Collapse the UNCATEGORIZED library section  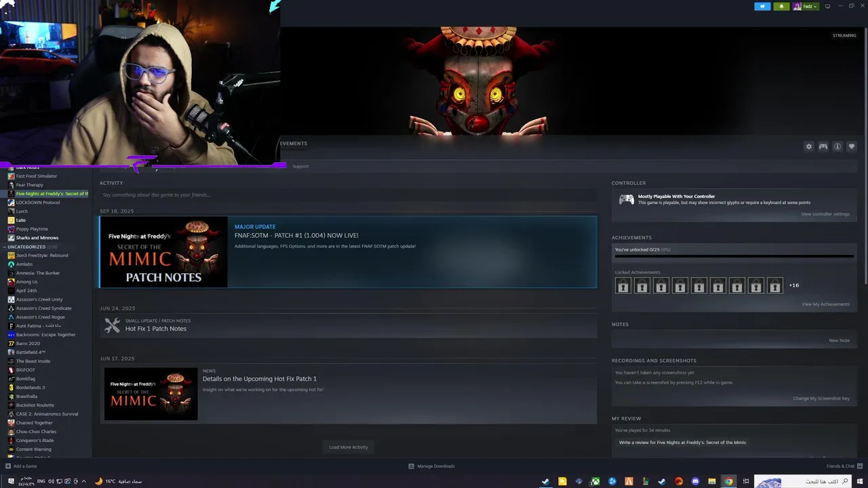point(5,247)
